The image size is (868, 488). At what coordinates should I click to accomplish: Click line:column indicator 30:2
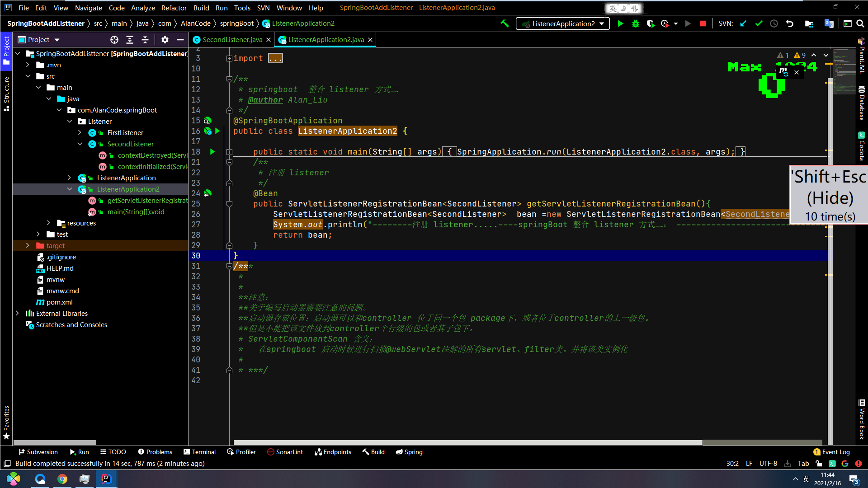(x=732, y=464)
